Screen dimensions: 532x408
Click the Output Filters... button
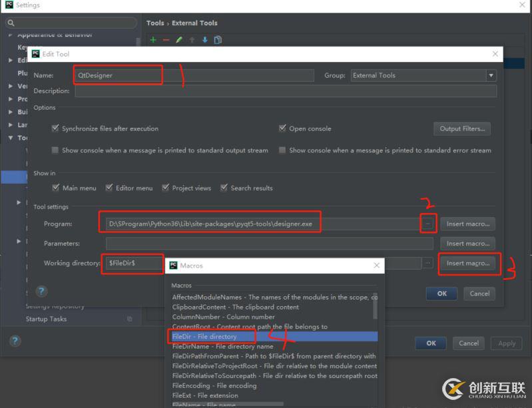tap(462, 128)
